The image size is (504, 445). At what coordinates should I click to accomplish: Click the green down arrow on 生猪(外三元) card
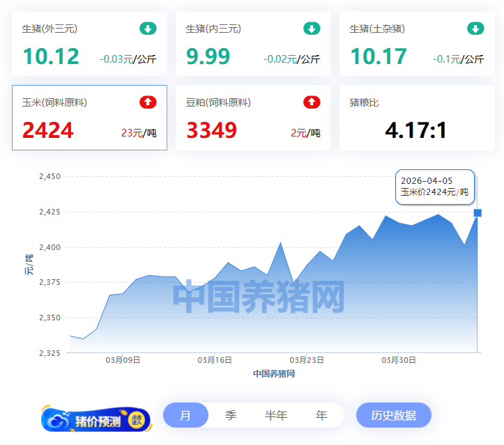tap(148, 29)
